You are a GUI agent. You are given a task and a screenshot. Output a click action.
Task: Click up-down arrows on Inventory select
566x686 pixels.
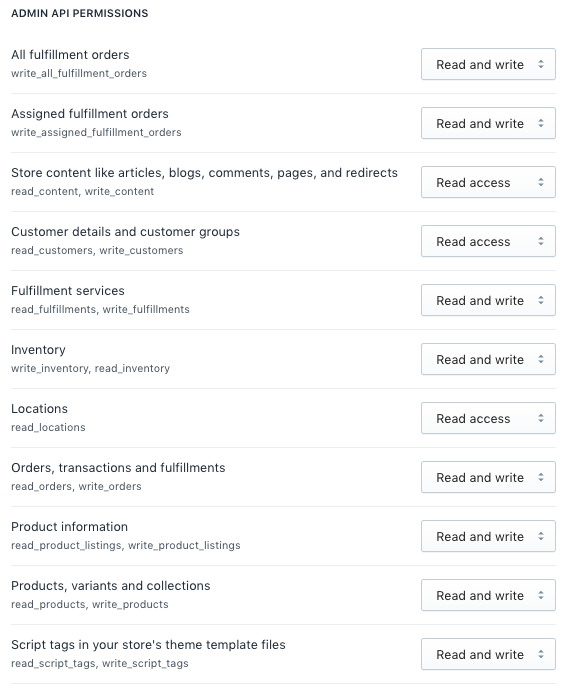click(x=541, y=360)
